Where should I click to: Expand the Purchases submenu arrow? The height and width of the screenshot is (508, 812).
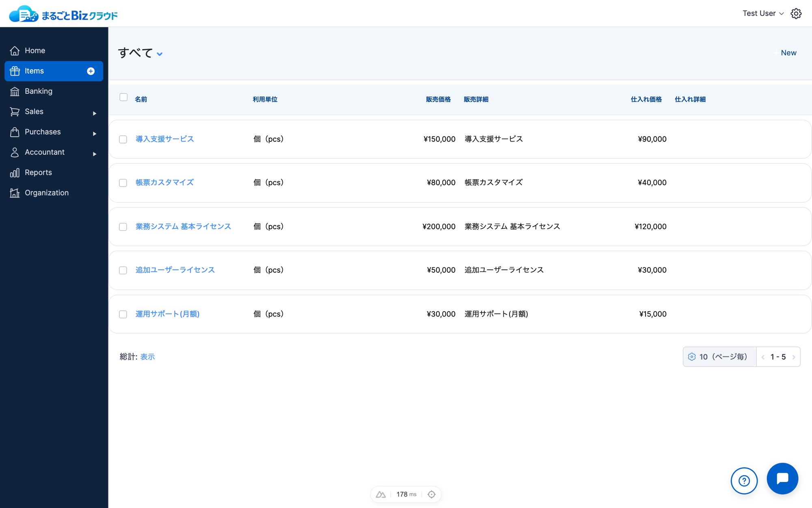(x=95, y=134)
